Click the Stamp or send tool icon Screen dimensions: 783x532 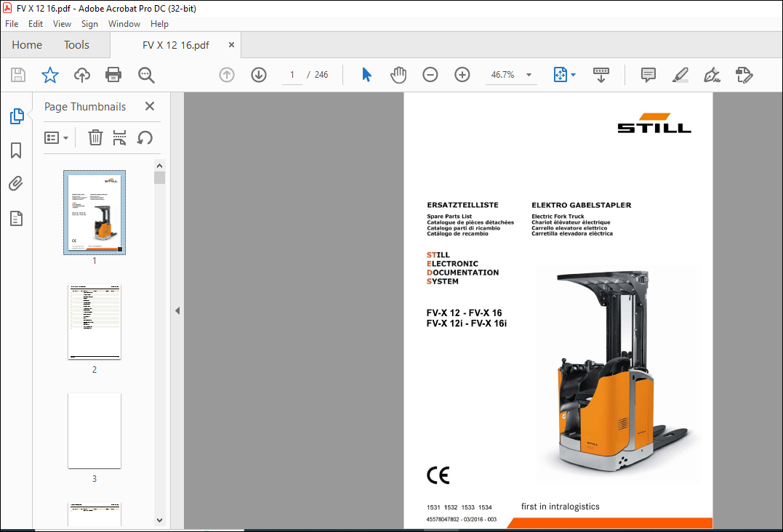coord(744,75)
